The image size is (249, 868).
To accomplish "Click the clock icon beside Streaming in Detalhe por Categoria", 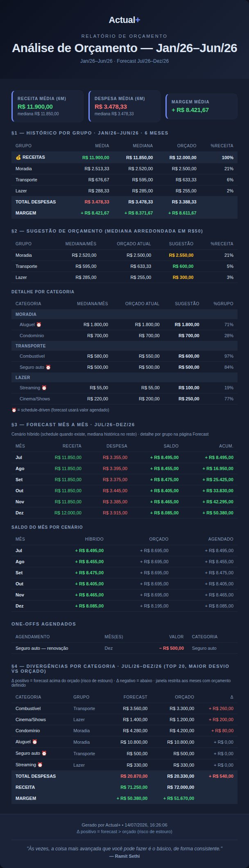I will [44, 388].
